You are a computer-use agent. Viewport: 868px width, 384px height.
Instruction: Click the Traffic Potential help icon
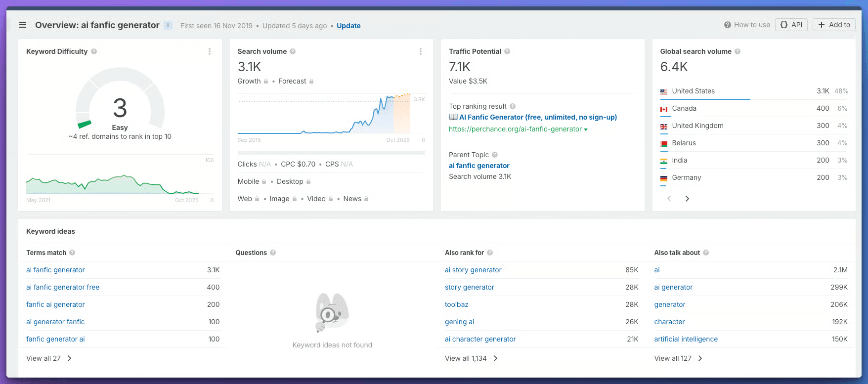coord(507,51)
